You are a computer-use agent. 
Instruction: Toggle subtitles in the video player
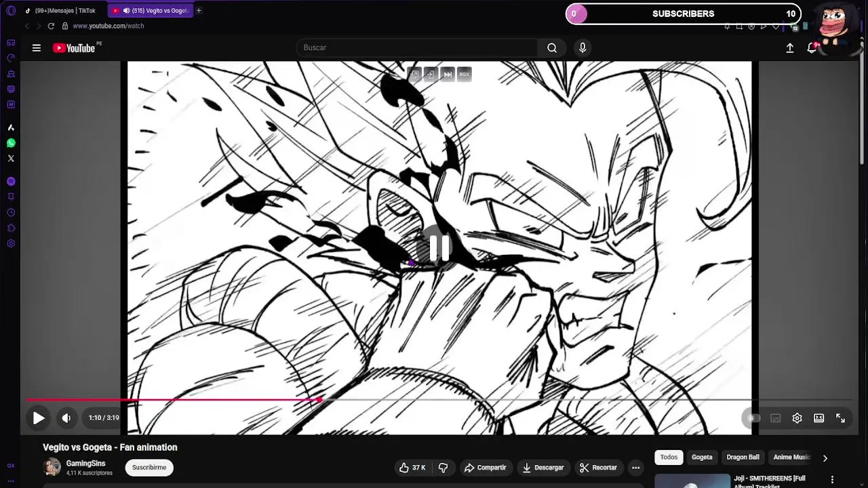tap(776, 418)
